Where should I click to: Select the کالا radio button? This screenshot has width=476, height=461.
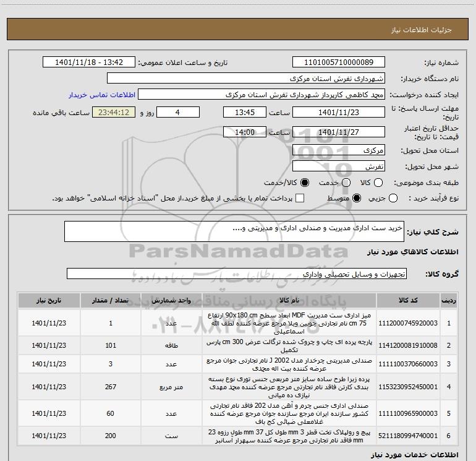click(x=378, y=183)
